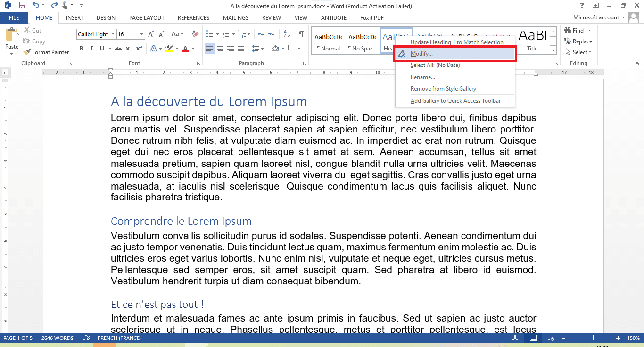Decrease font size with Shrink Font icon
Viewport: 644px width, 347px height.
coord(162,34)
